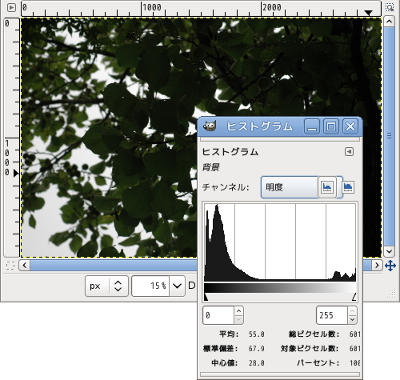
Task: Open the image menu button at ruler corner
Action: coord(11,7)
